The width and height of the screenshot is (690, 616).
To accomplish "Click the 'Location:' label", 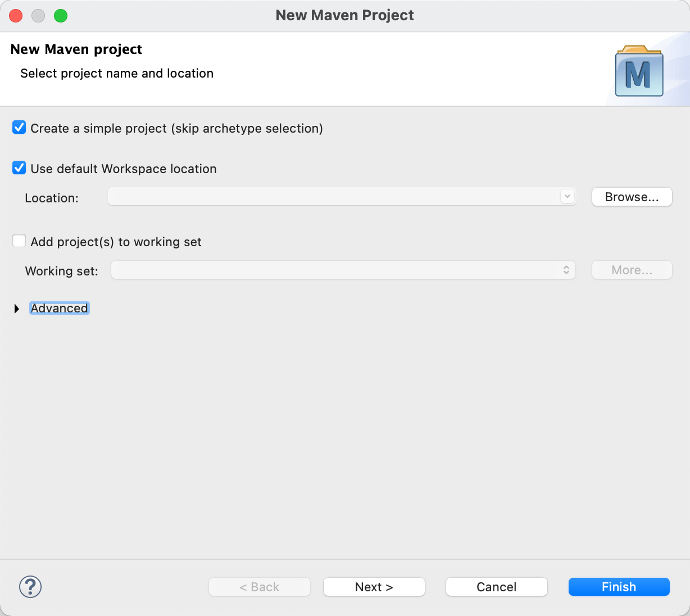I will pos(52,198).
